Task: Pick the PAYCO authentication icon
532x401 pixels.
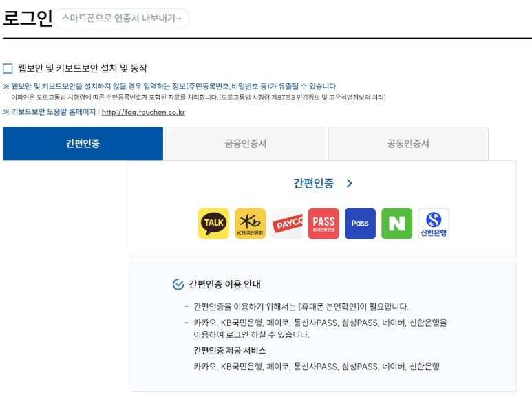Action: tap(287, 224)
